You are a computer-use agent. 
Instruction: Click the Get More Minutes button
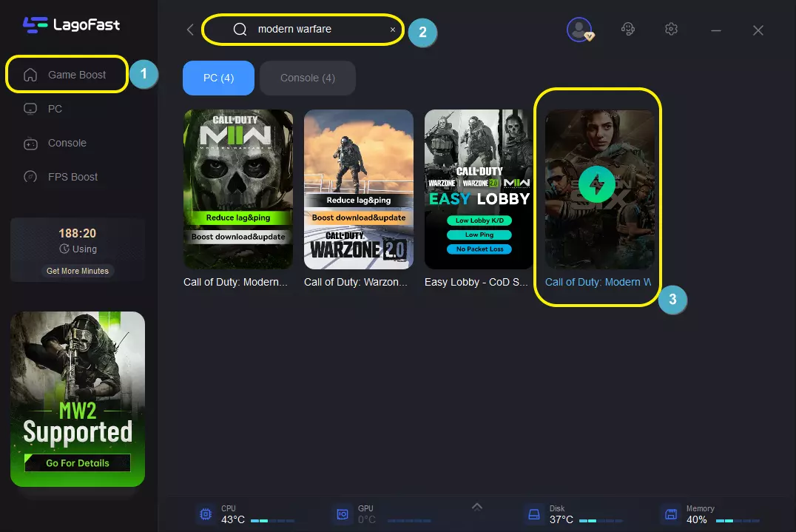(x=78, y=271)
